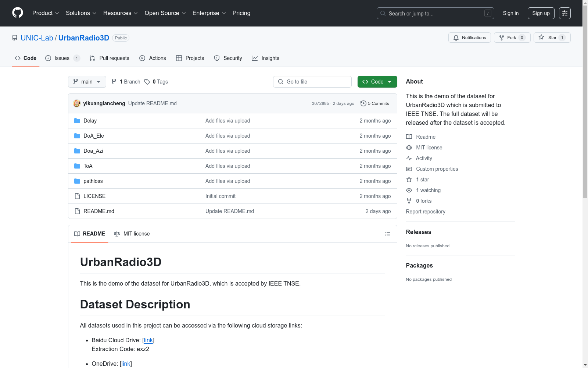Open the Issues tab
The height and width of the screenshot is (368, 588).
62,58
